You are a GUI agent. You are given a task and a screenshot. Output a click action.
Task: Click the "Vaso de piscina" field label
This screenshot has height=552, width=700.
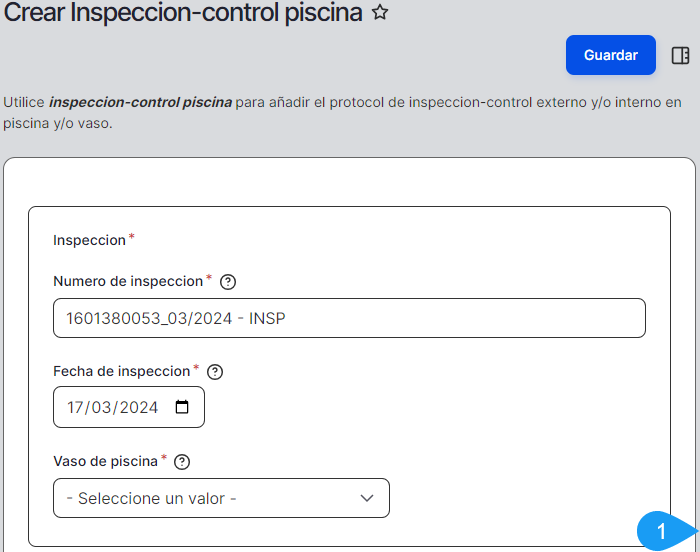click(x=105, y=461)
